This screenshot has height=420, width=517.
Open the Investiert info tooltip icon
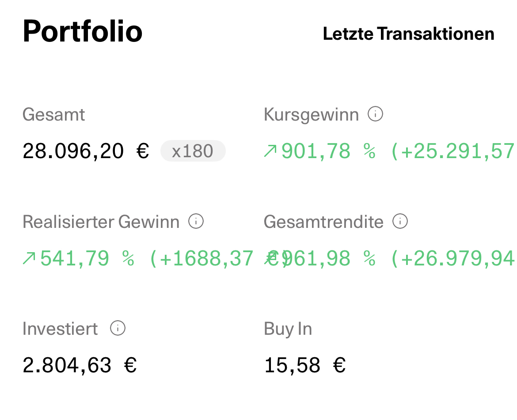(118, 328)
